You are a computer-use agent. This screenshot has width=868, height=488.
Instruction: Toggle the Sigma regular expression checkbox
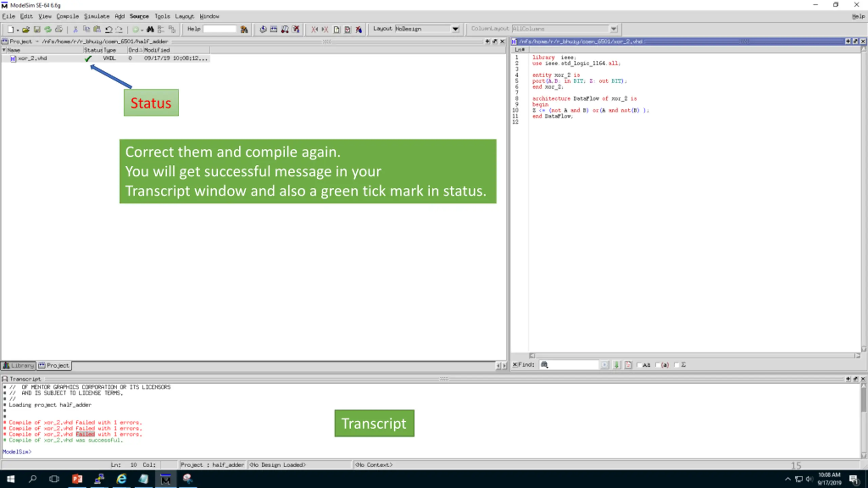coord(676,365)
